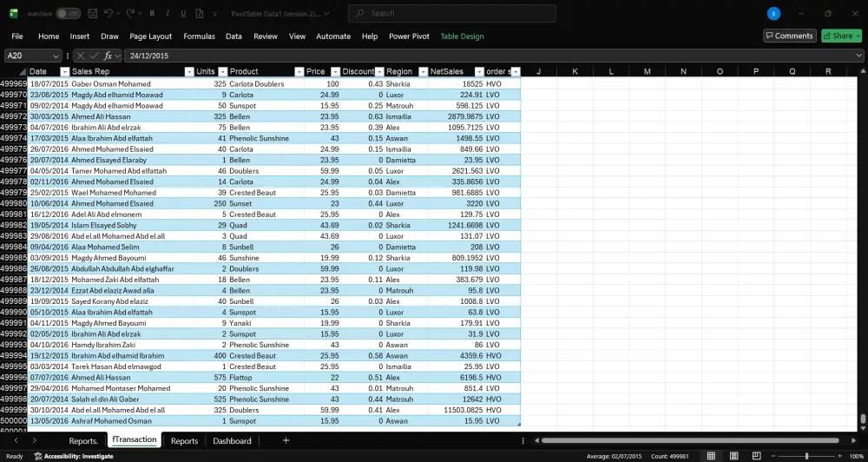Click the print preview document icon
This screenshot has width=868, height=462.
(x=200, y=13)
